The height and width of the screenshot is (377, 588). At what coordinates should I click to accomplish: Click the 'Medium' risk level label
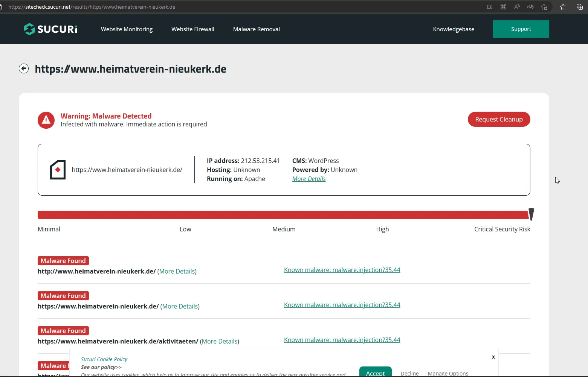[x=284, y=229]
